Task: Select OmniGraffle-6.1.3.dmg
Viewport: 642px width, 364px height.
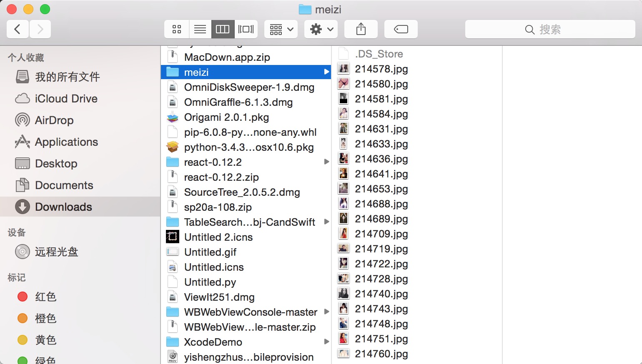Action: 246,102
